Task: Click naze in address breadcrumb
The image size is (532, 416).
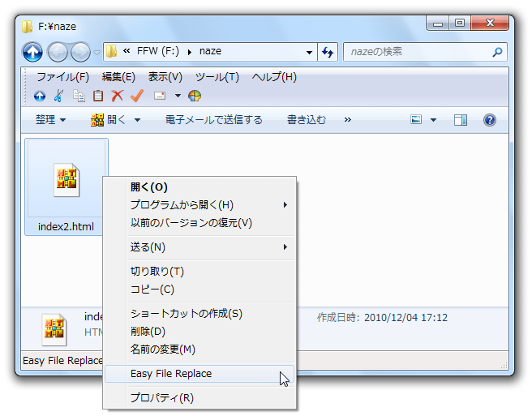Action: [210, 51]
